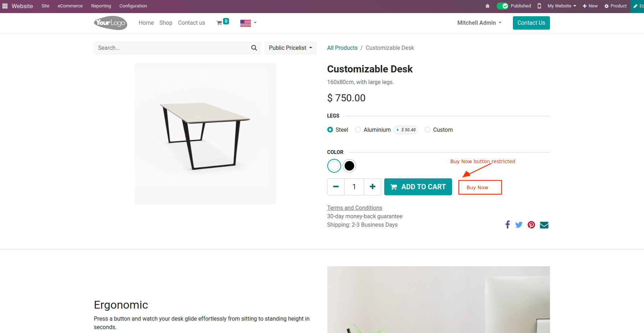Click the search magnifier icon
Viewport: 644px width, 333px height.
coord(254,48)
